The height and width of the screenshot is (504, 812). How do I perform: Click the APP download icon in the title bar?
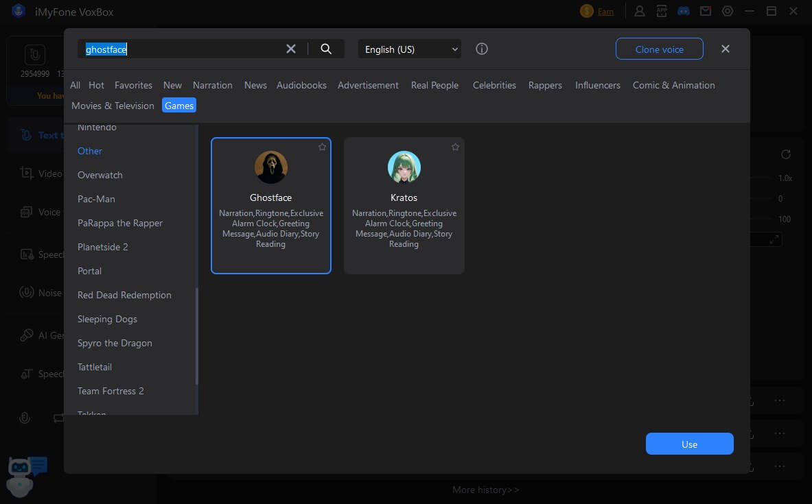click(x=662, y=11)
